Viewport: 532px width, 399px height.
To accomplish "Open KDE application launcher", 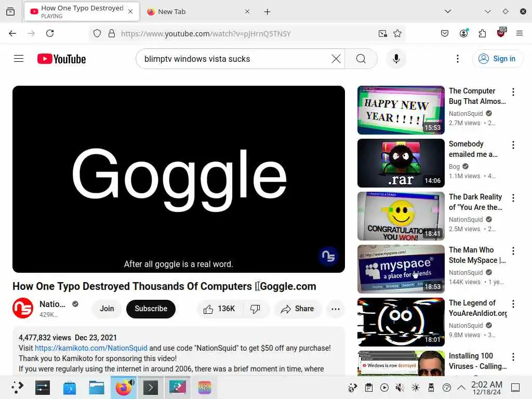I will (x=17, y=387).
